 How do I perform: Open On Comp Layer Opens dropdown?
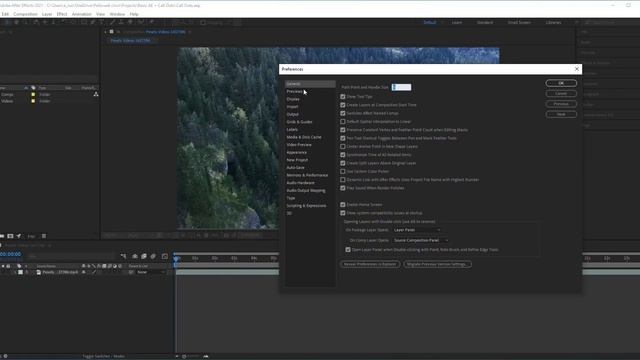click(420, 240)
